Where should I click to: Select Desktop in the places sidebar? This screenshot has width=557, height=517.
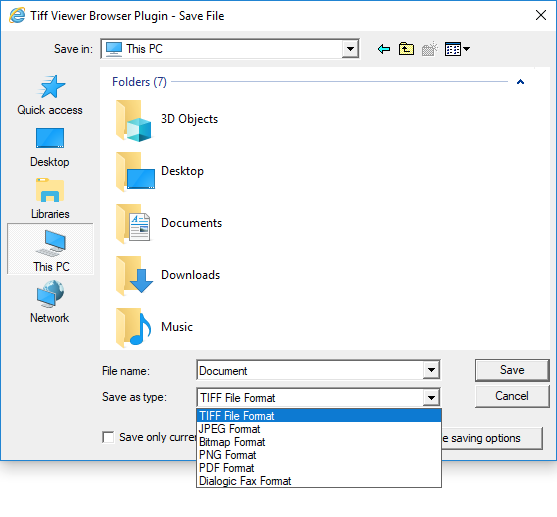pyautogui.click(x=50, y=147)
